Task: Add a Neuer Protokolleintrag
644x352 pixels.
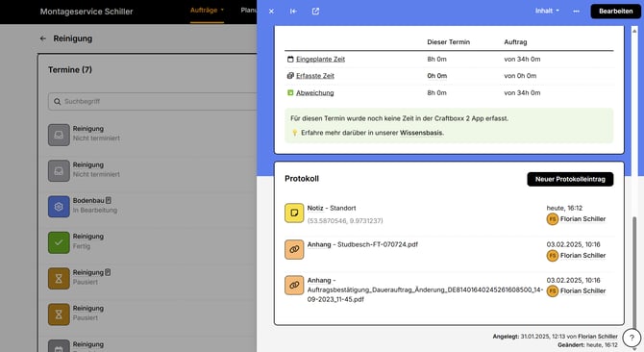Action: (x=570, y=179)
